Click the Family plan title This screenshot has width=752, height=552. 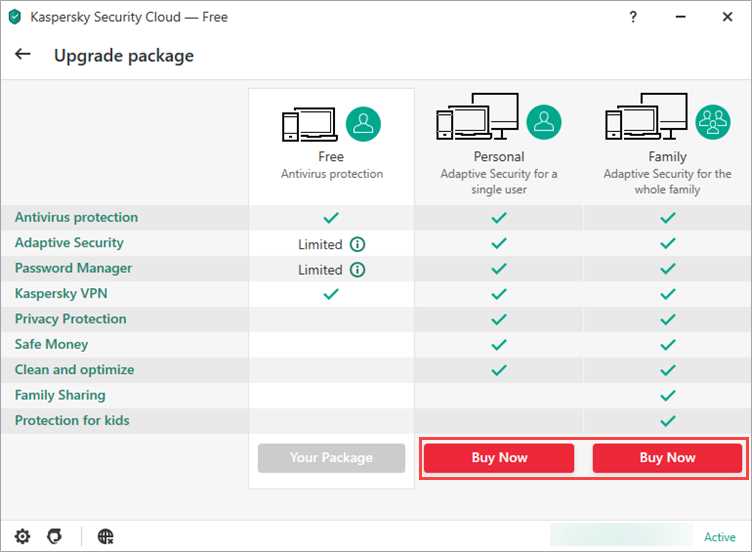click(668, 157)
